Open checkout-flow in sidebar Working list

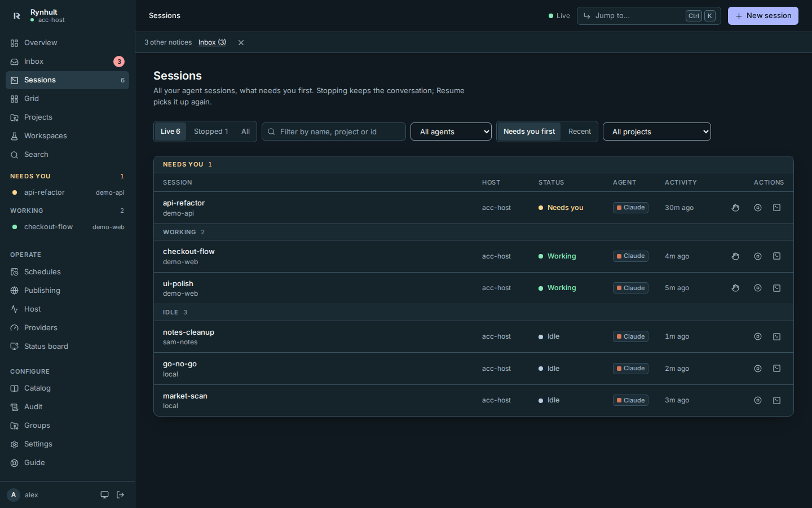click(67, 227)
